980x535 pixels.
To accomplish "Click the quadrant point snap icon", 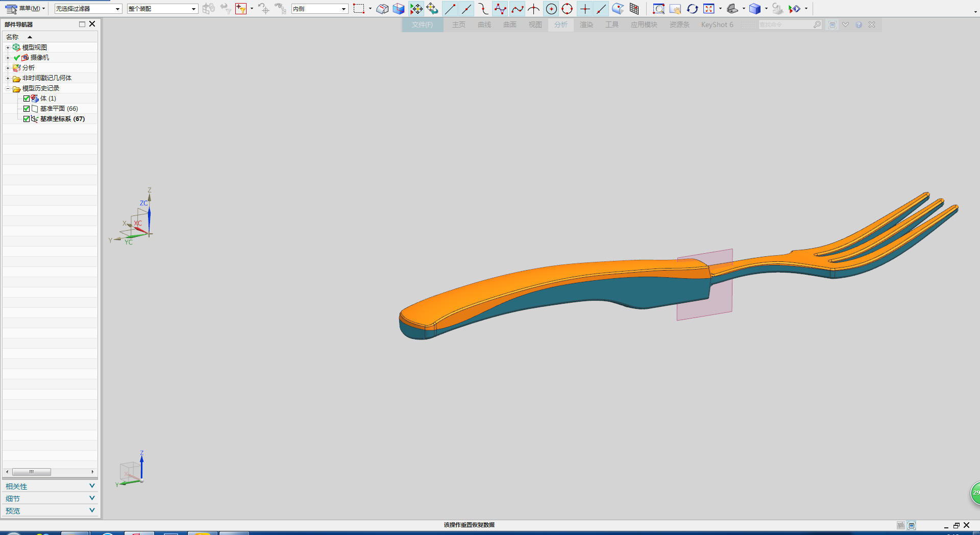I will coord(567,9).
